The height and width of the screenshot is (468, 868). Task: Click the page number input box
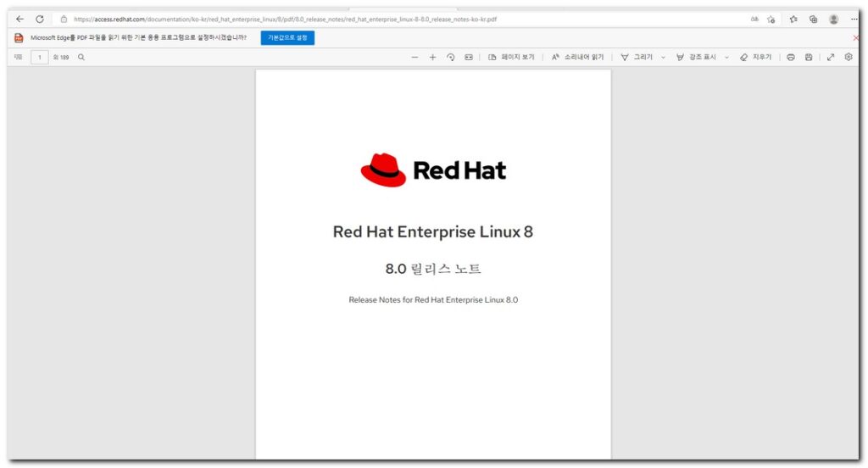click(39, 57)
